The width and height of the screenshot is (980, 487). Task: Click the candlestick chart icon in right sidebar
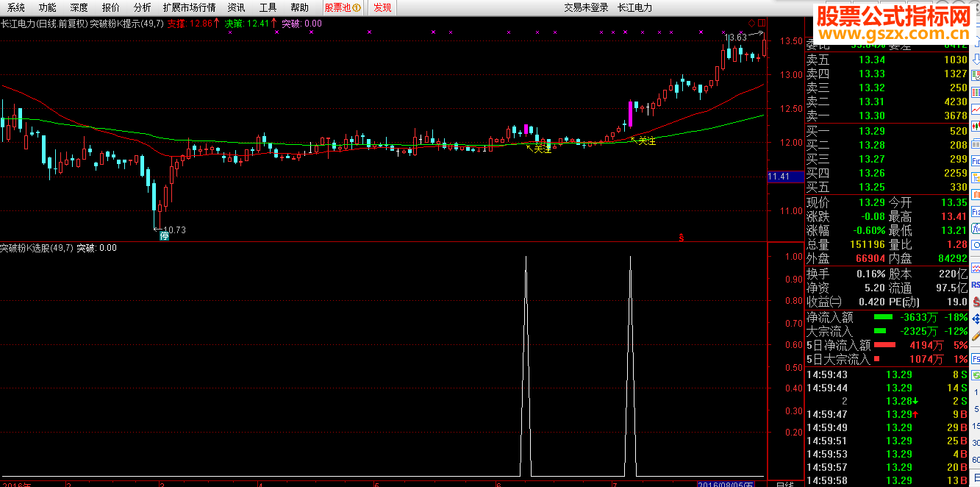click(x=975, y=125)
